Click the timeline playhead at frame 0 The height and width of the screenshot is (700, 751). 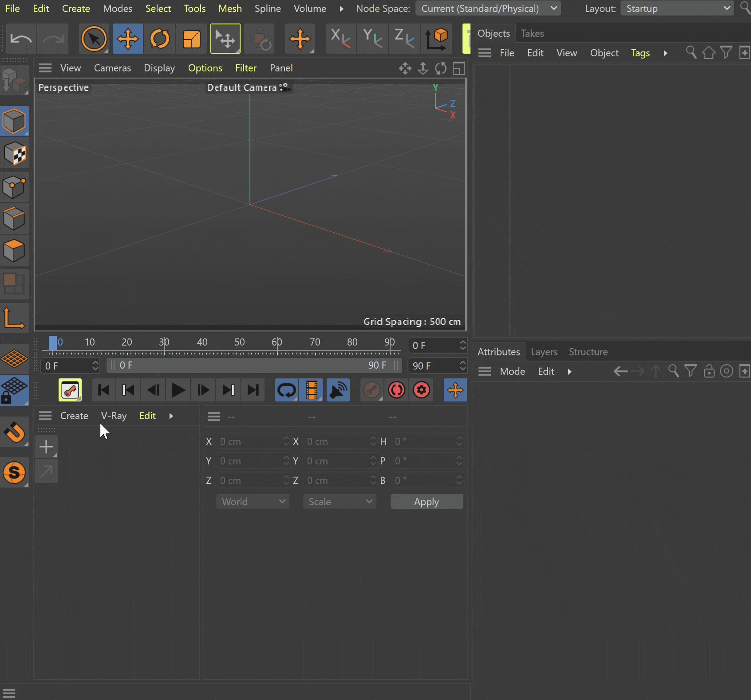pyautogui.click(x=53, y=343)
